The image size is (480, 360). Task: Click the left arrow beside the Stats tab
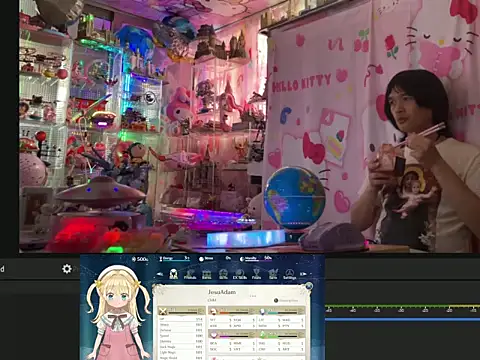tap(160, 274)
